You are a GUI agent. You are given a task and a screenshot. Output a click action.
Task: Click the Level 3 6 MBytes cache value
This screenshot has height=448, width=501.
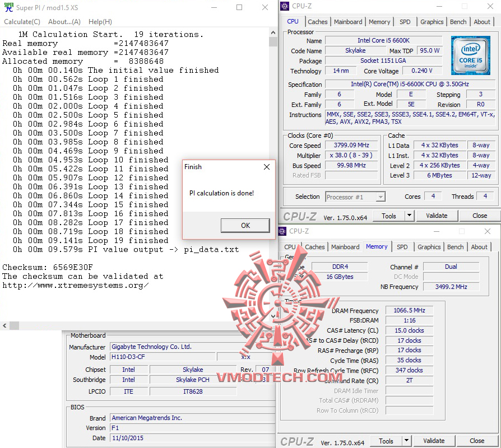tap(439, 175)
